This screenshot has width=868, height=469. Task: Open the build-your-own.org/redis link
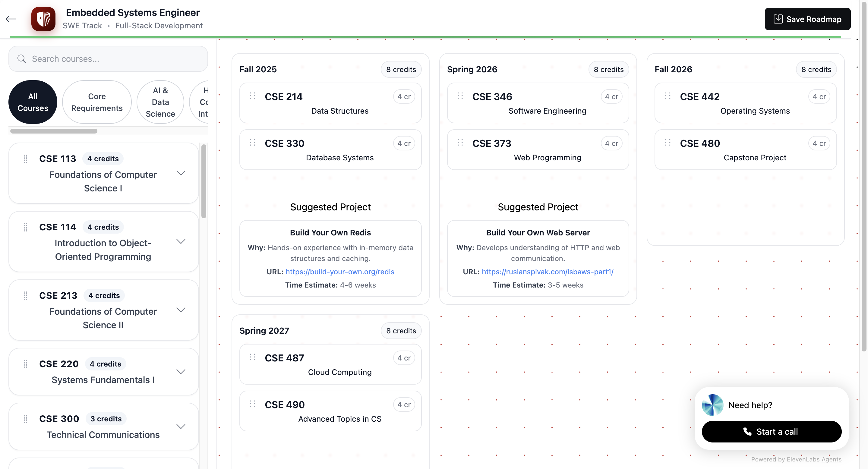(x=340, y=272)
